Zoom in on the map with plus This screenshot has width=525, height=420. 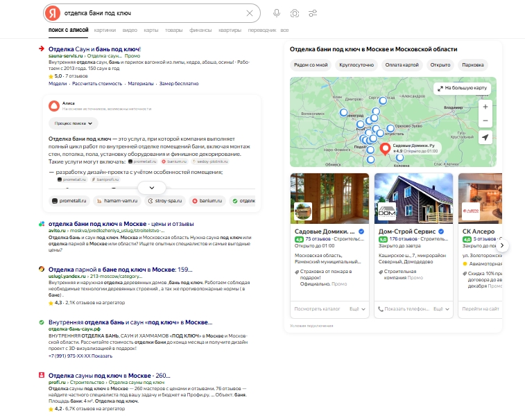(x=485, y=107)
